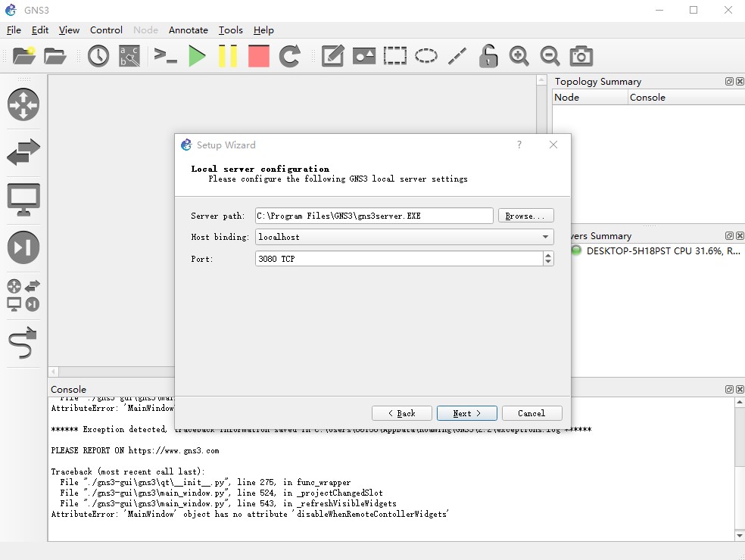Close the Servers Summary panel
This screenshot has height=560, width=745.
click(x=740, y=235)
